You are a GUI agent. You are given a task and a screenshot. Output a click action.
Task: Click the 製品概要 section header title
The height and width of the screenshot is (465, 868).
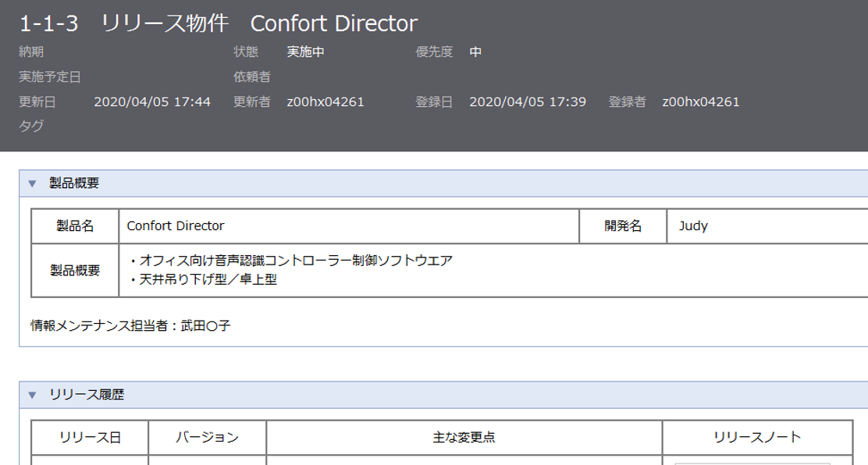(73, 183)
